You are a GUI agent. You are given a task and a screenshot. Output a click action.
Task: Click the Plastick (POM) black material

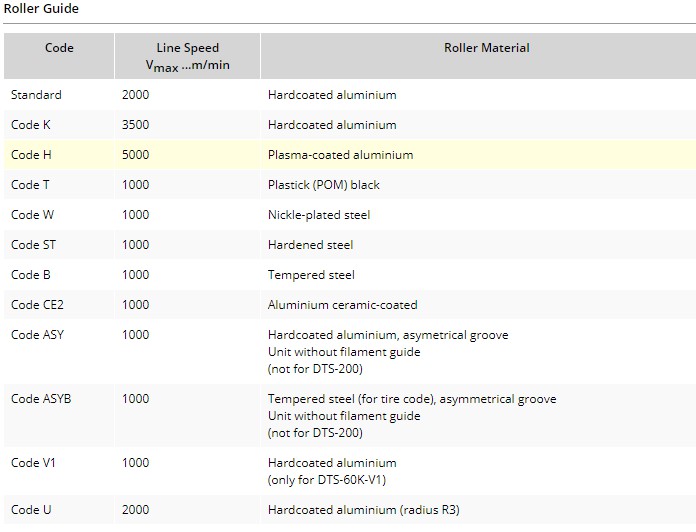pos(323,185)
